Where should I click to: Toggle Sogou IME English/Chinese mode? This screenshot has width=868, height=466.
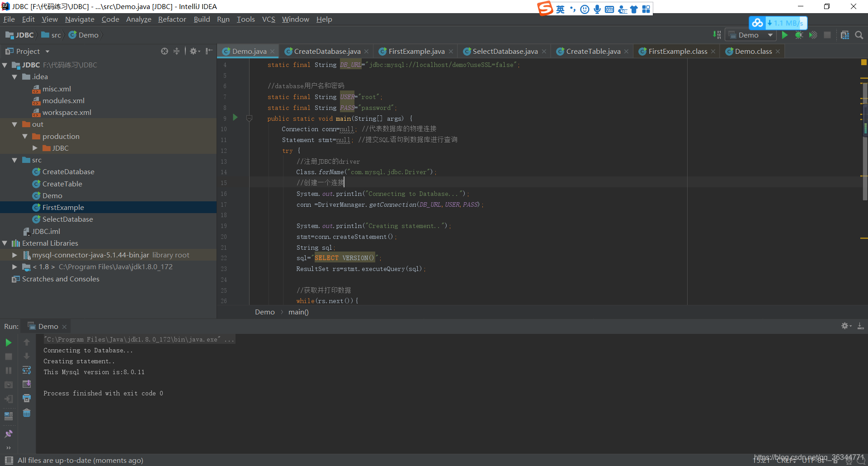click(x=560, y=9)
